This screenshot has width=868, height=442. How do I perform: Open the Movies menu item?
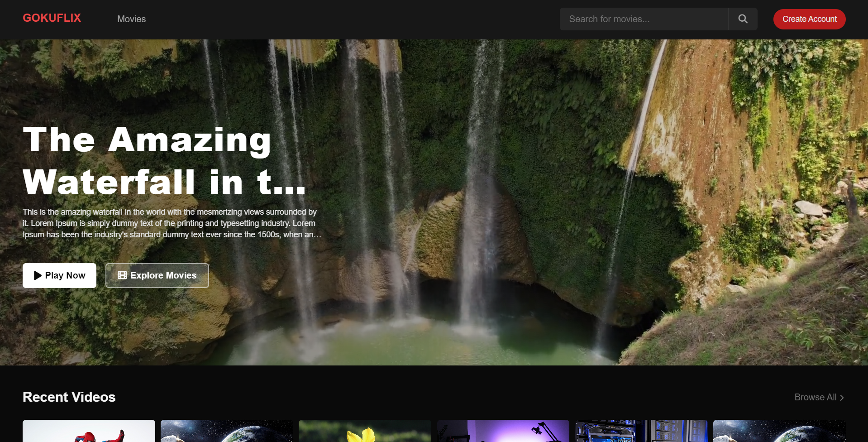(x=131, y=19)
